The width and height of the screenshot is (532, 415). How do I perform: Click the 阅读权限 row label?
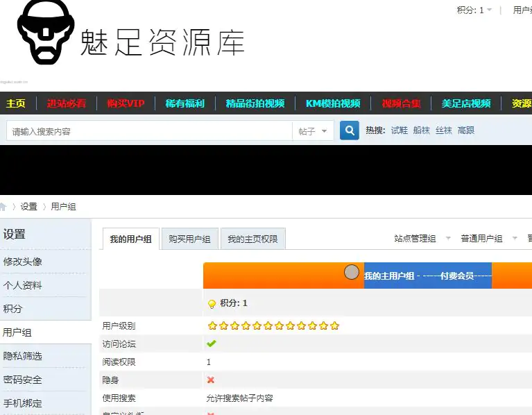(x=119, y=362)
